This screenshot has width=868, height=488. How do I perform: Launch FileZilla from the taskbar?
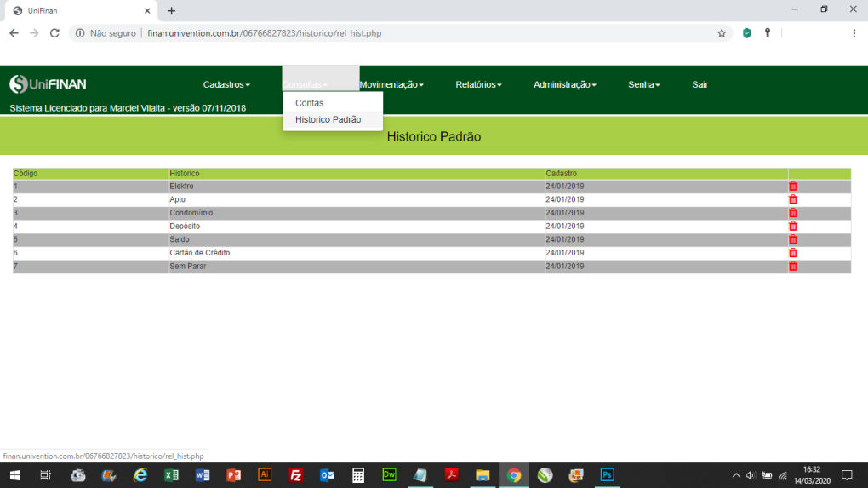point(295,475)
